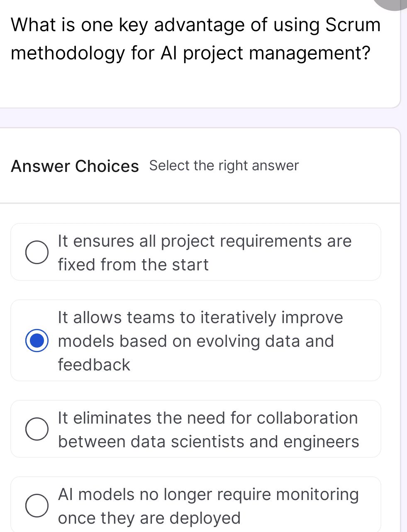Click the text of the monitoring answer option

click(208, 505)
